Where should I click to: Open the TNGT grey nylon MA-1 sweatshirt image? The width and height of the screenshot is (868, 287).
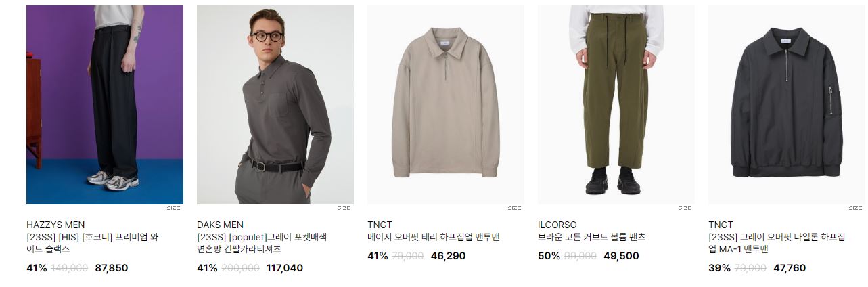click(787, 105)
